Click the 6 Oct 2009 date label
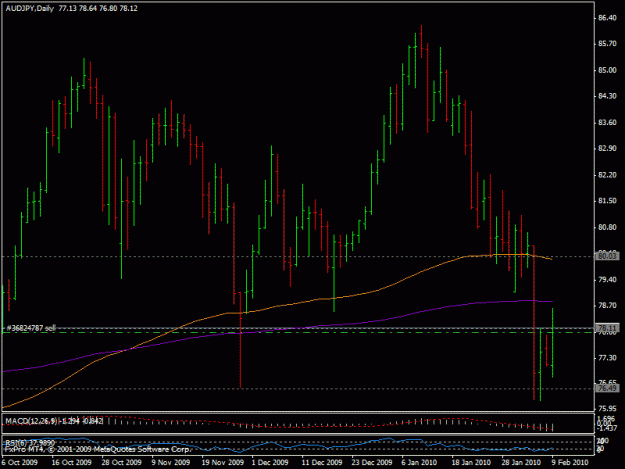 pyautogui.click(x=20, y=462)
